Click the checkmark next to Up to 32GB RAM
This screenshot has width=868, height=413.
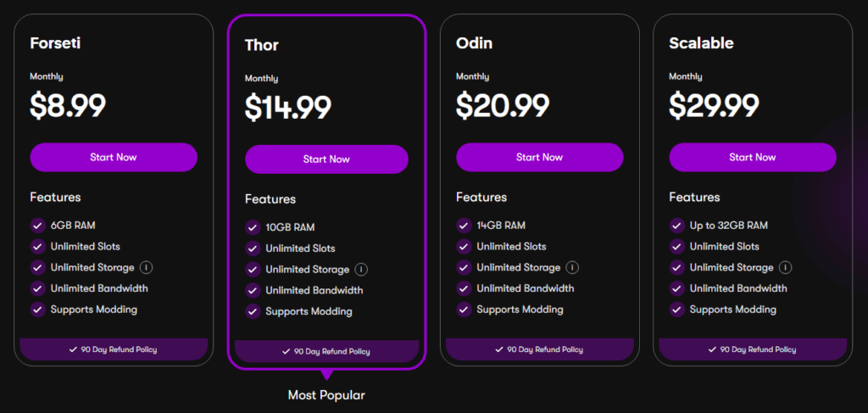click(676, 226)
